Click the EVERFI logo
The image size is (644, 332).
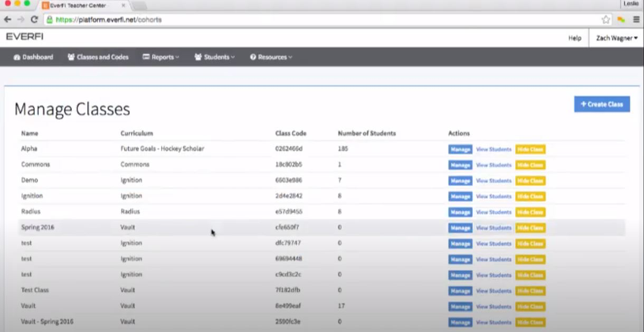tap(24, 37)
